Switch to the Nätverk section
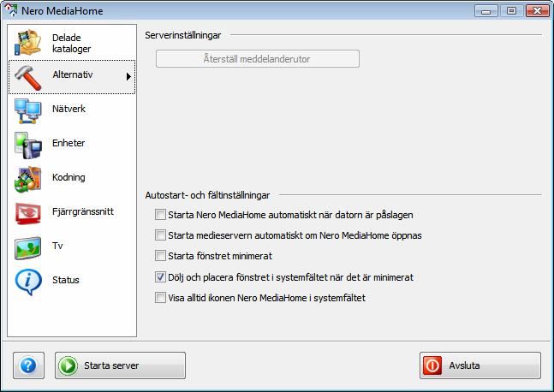Screen dimensions: 554x392 tap(72, 111)
